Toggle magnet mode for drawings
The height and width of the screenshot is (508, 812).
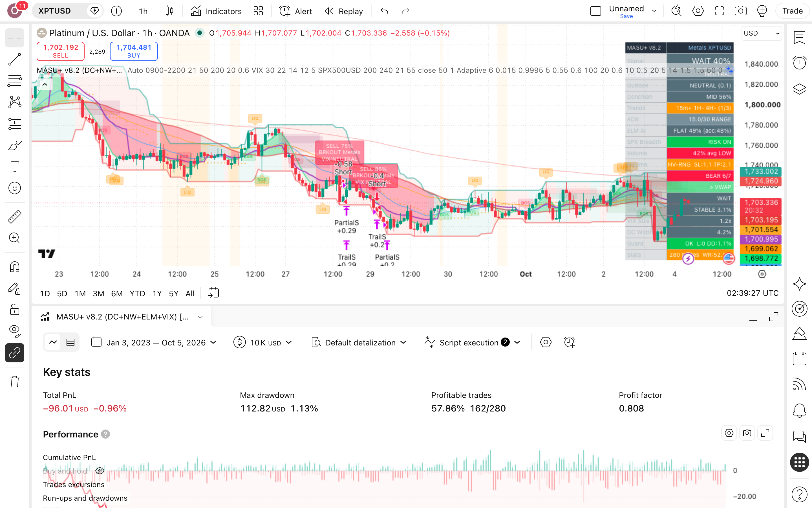pyautogui.click(x=14, y=267)
